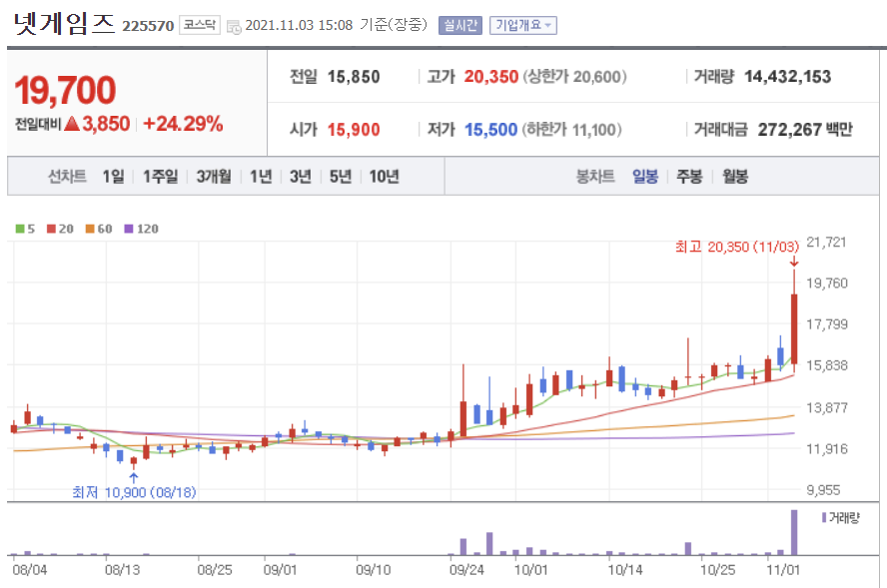This screenshot has width=887, height=588.
Task: Click the 10/14 date axis label
Action: (625, 569)
